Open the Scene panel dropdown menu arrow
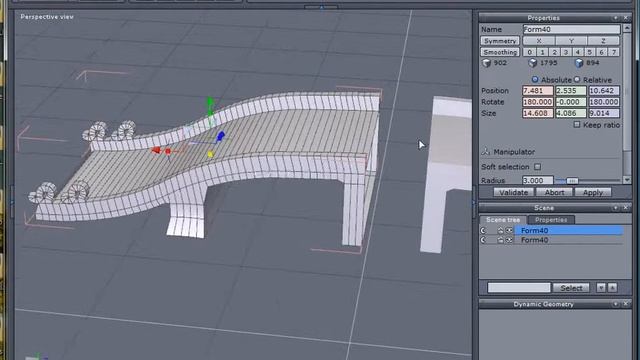This screenshot has height=360, width=640. 616,208
